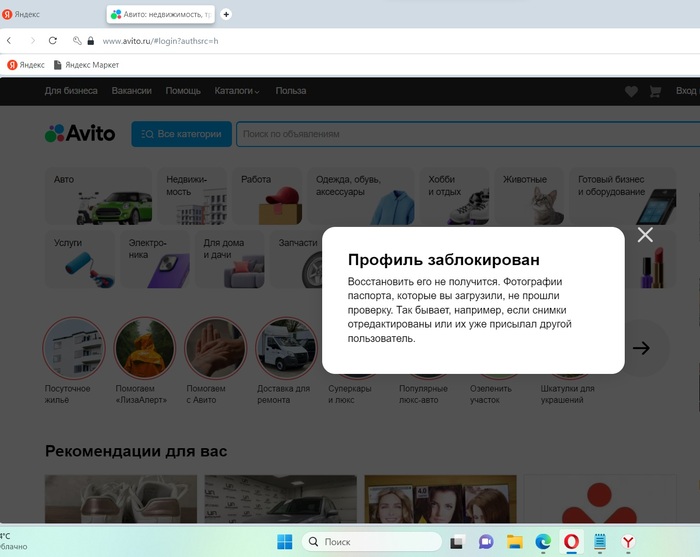Click the taskbar Поиск search box
This screenshot has height=557, width=700.
tap(371, 542)
